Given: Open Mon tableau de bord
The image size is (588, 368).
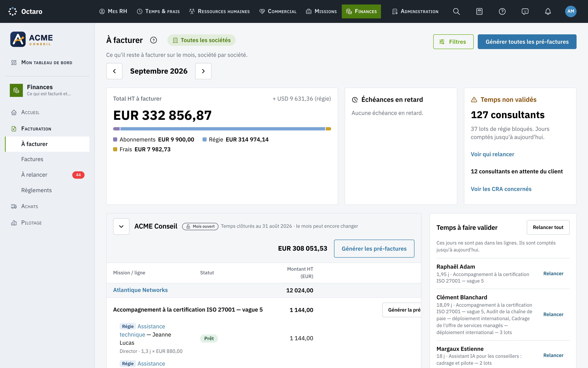Looking at the screenshot, I should (x=47, y=63).
